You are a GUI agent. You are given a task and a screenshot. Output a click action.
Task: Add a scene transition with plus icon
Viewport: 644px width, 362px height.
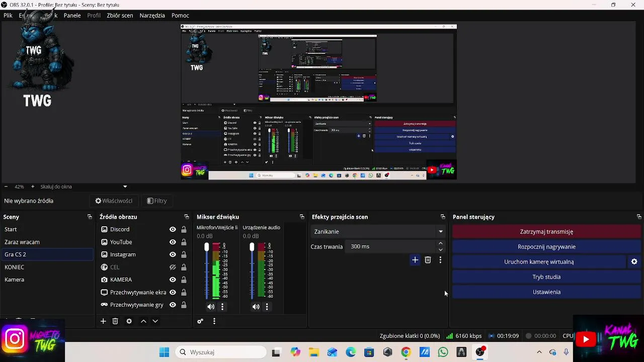(x=415, y=260)
